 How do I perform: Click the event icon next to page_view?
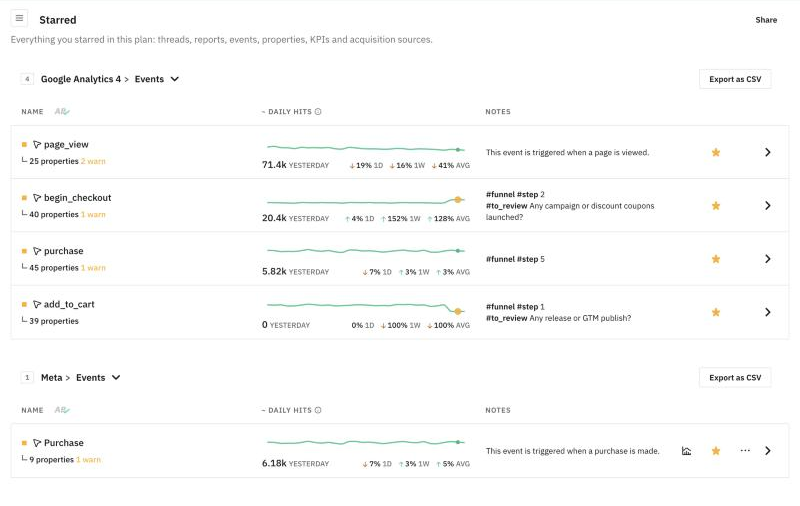pyautogui.click(x=37, y=145)
